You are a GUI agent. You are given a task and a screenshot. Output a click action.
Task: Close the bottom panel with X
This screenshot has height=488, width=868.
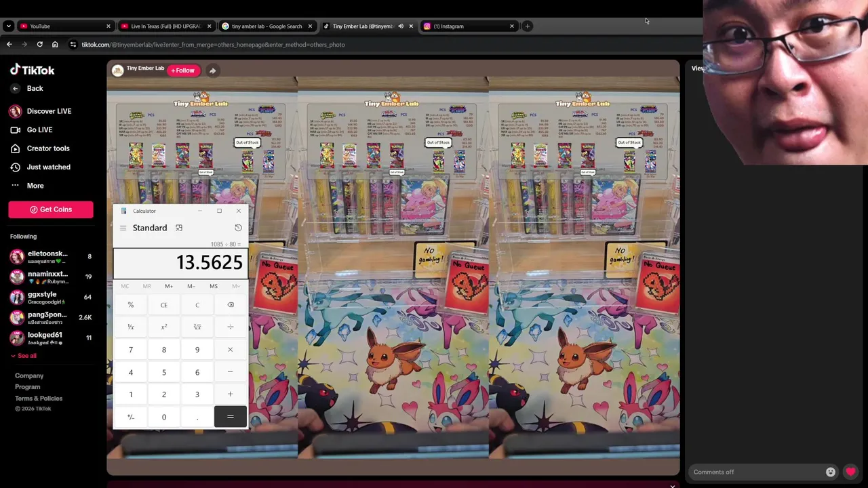pos(672,485)
